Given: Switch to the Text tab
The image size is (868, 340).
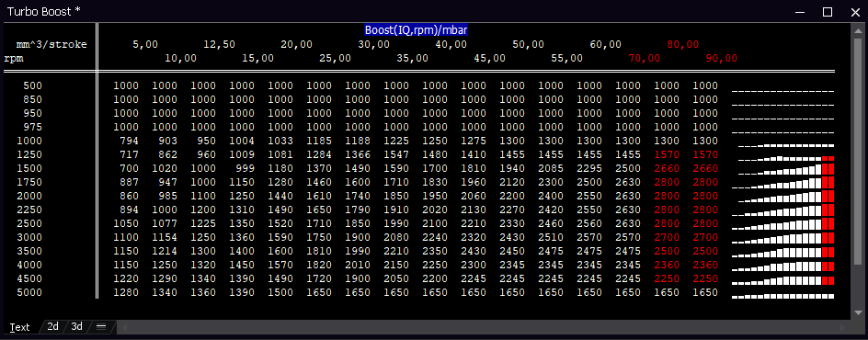Looking at the screenshot, I should click(x=19, y=327).
